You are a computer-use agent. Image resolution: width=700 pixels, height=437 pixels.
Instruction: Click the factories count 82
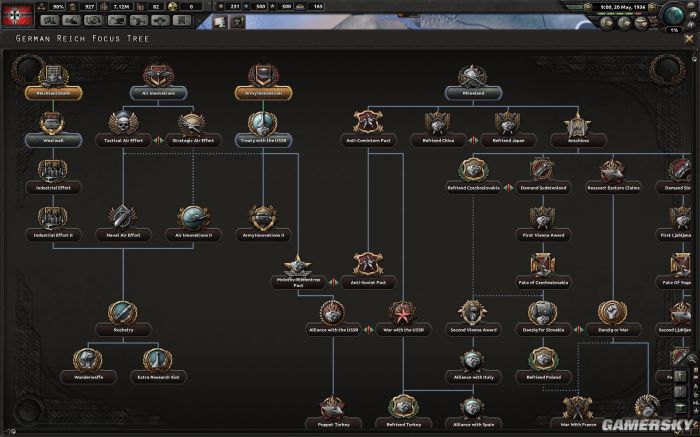point(156,7)
